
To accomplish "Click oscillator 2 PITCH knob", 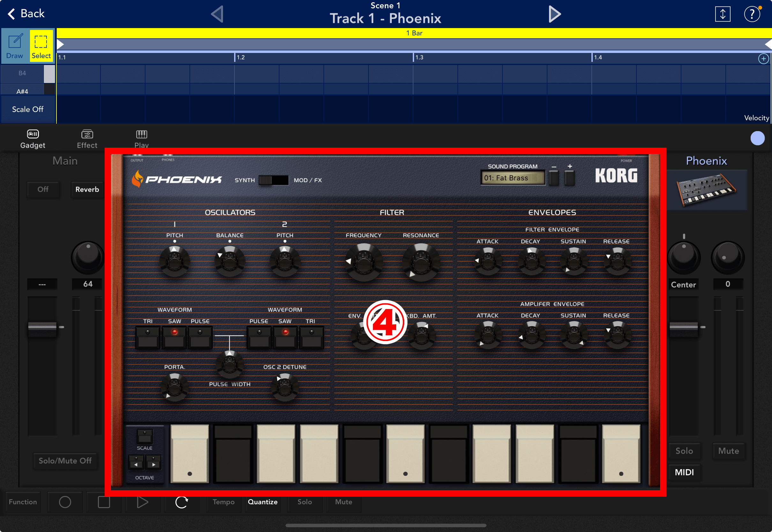I will [285, 261].
